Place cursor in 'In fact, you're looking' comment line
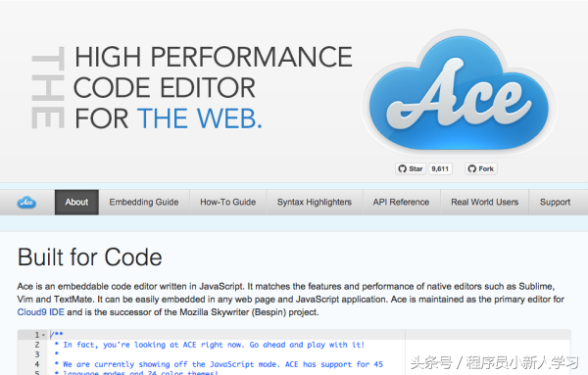 [210, 345]
